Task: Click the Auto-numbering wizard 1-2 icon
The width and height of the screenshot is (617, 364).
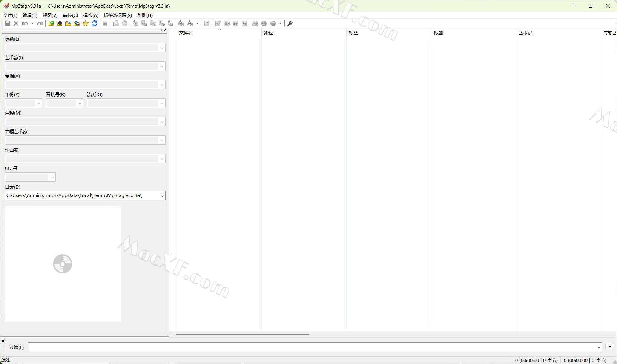Action: click(244, 23)
